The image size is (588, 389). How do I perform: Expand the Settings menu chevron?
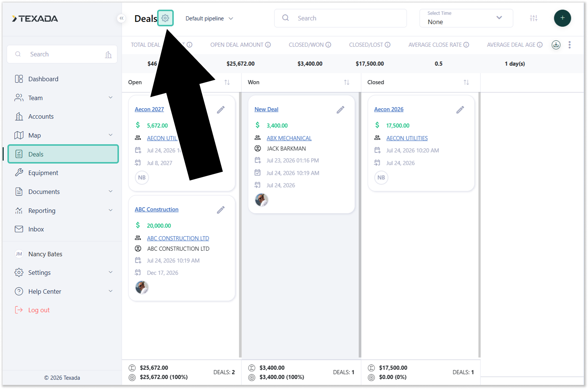pos(110,272)
